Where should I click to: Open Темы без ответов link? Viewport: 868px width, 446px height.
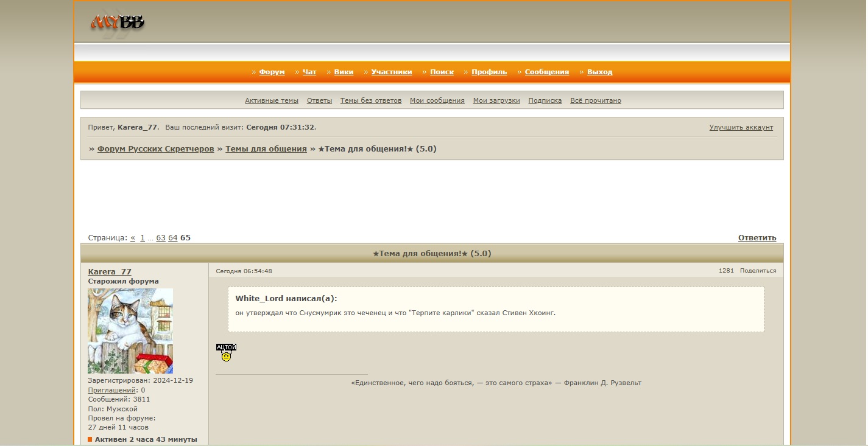[x=370, y=101]
